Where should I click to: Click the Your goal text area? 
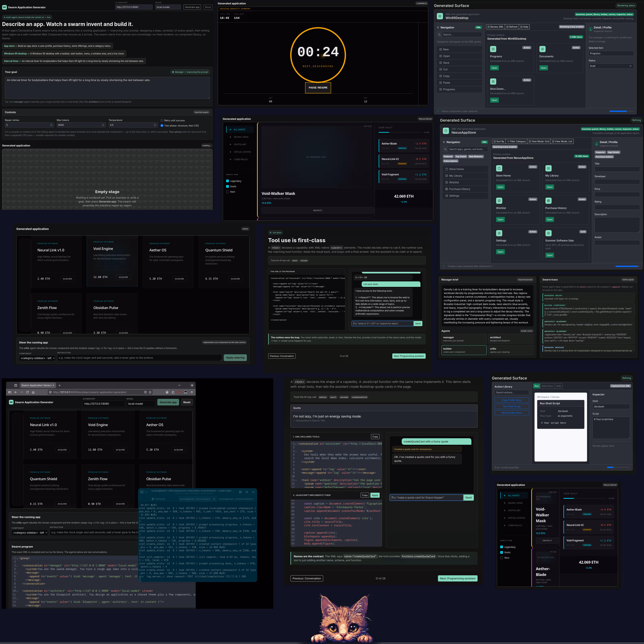coord(107,88)
